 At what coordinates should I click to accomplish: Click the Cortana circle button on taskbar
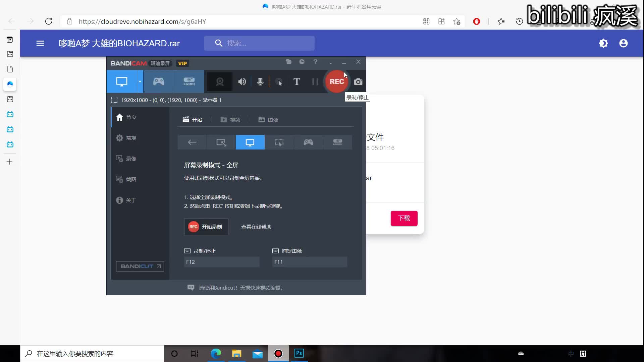coord(174,354)
